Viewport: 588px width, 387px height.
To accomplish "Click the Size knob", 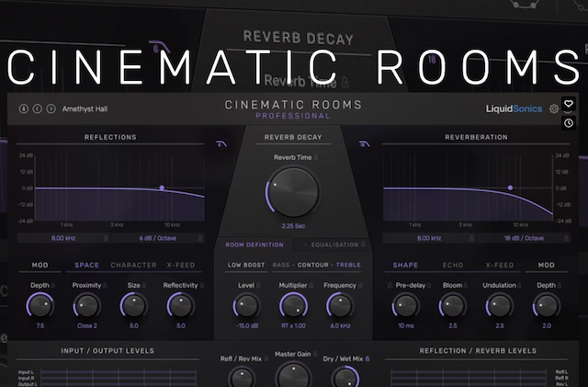I will tap(134, 305).
